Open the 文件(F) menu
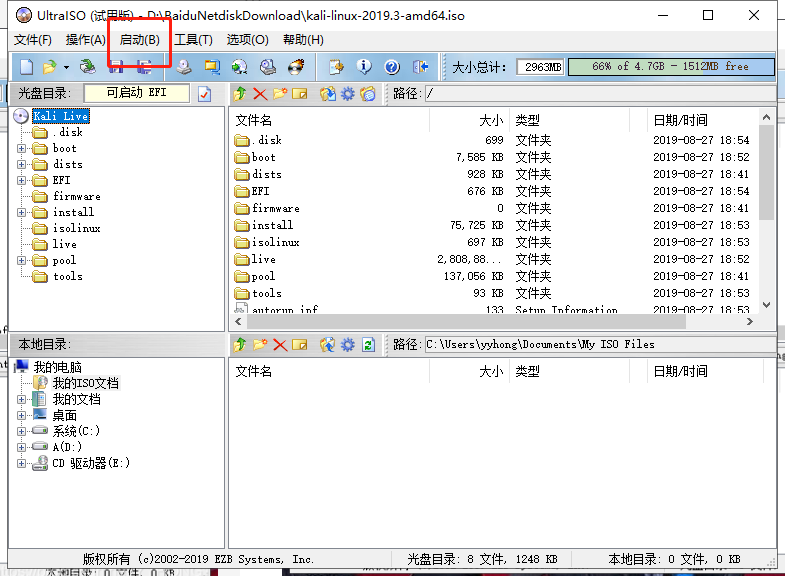This screenshot has height=576, width=785. click(x=33, y=40)
